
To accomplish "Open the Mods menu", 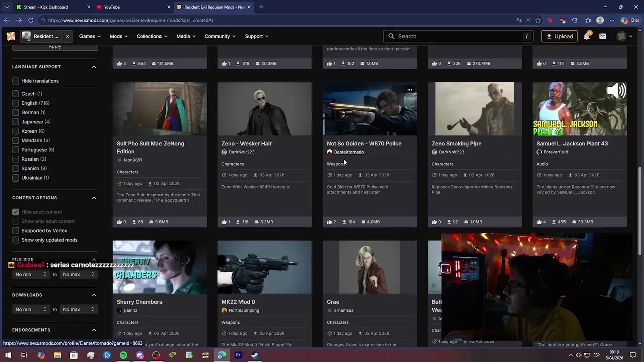I will [118, 36].
